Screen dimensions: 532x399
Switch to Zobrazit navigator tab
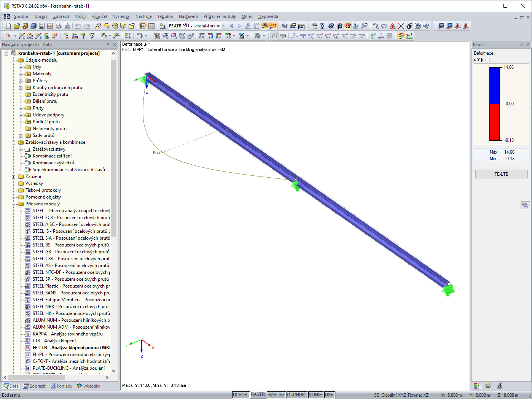(34, 386)
